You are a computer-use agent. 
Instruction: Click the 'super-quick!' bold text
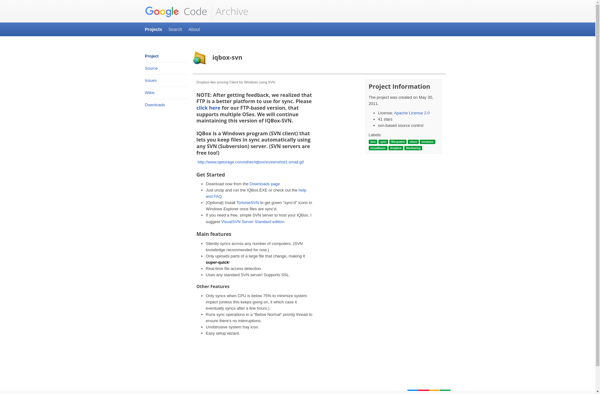click(x=217, y=263)
